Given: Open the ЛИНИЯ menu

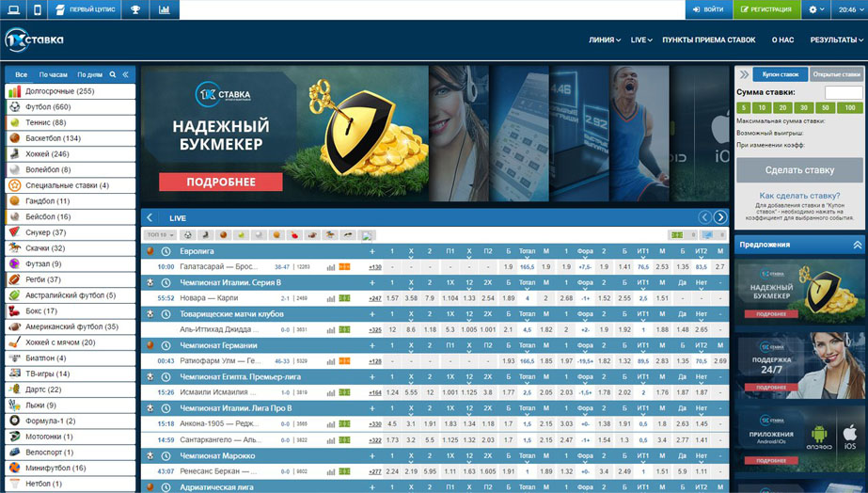Looking at the screenshot, I should click(605, 40).
